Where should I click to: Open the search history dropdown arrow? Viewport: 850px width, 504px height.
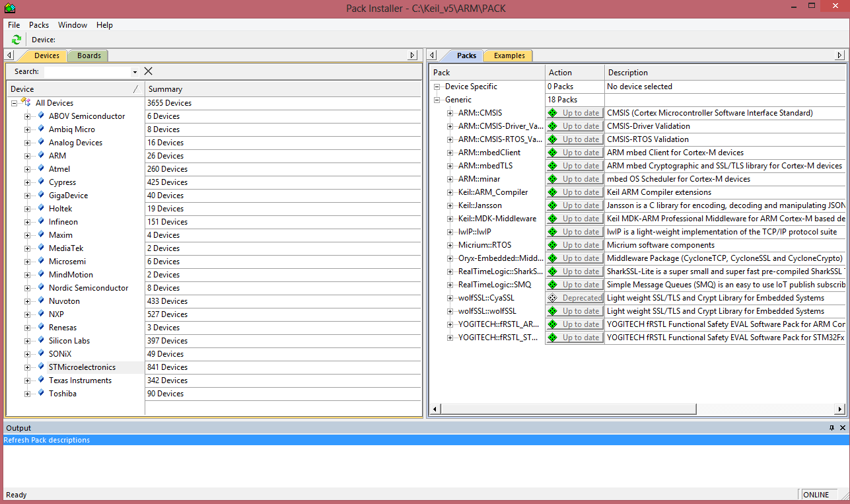click(x=135, y=72)
